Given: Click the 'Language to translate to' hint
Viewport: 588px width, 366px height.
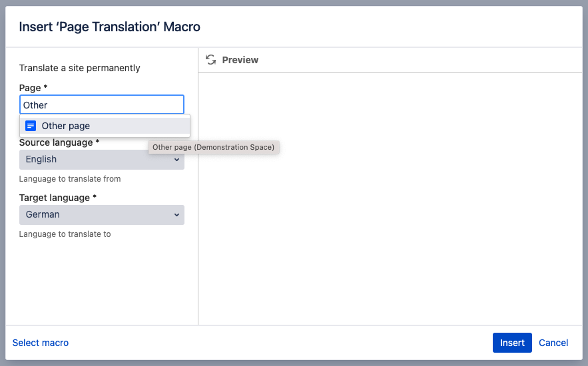Looking at the screenshot, I should (65, 234).
